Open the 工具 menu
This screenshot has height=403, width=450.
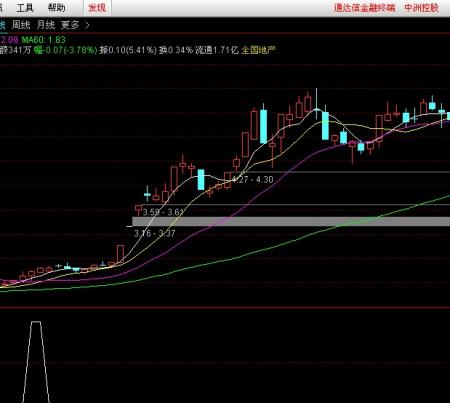pos(25,7)
